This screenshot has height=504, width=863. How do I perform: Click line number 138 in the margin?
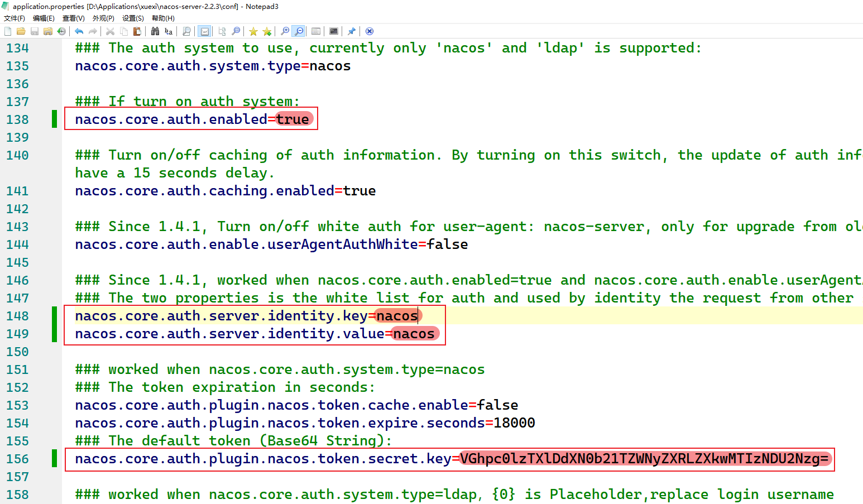pyautogui.click(x=17, y=119)
